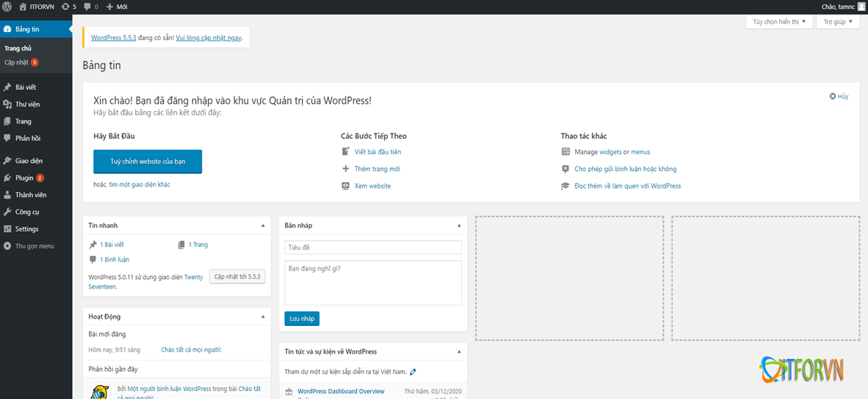Click the pencil icon to edit event location
Screen dimensions: 868x399
(x=413, y=372)
